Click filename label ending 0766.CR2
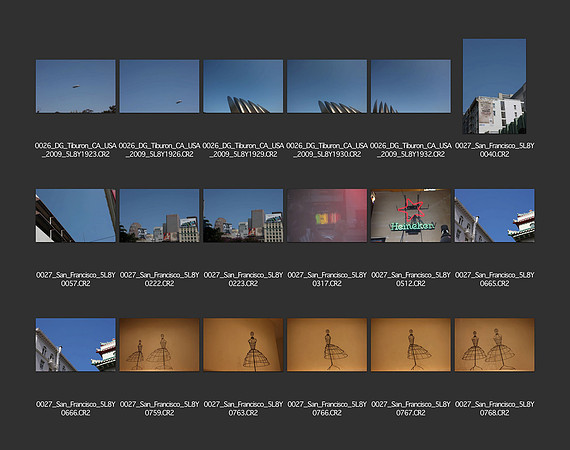Image resolution: width=570 pixels, height=450 pixels. coord(327,409)
